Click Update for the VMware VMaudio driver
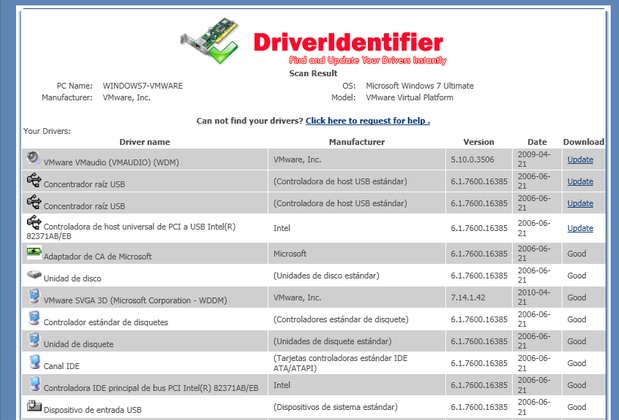 (580, 159)
